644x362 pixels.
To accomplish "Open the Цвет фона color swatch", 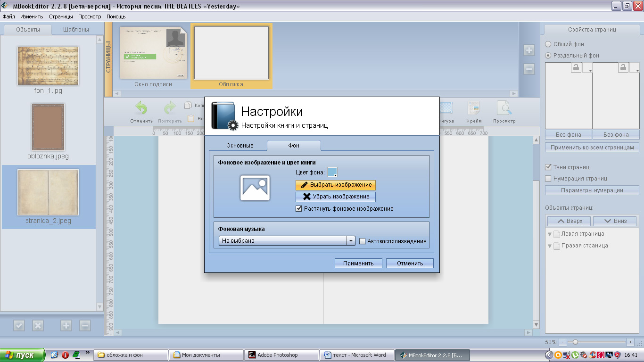I will [x=332, y=172].
